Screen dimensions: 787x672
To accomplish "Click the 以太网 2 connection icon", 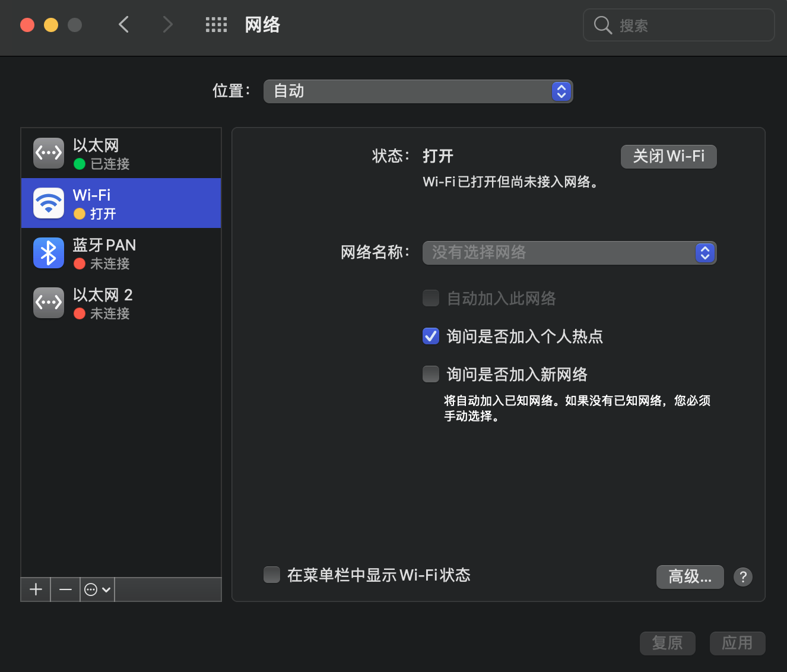I will (49, 303).
